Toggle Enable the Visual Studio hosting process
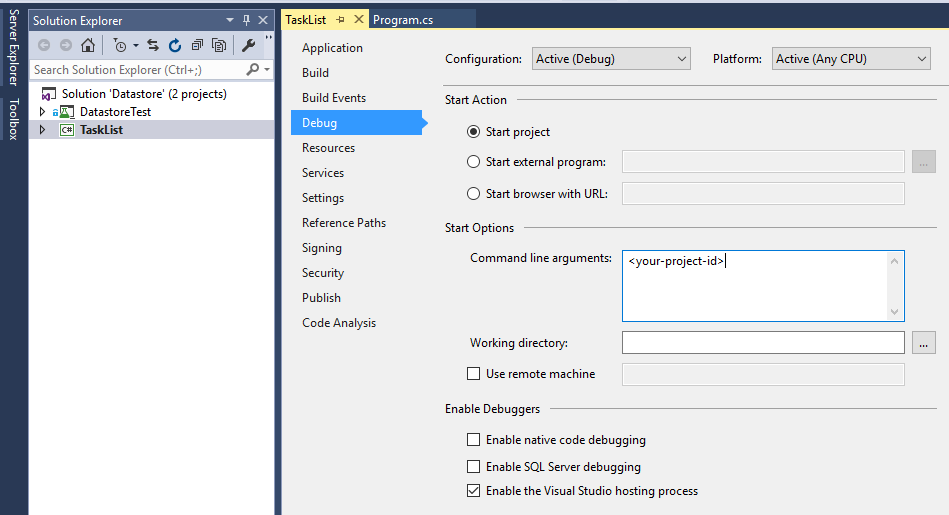The height and width of the screenshot is (515, 949). (474, 491)
